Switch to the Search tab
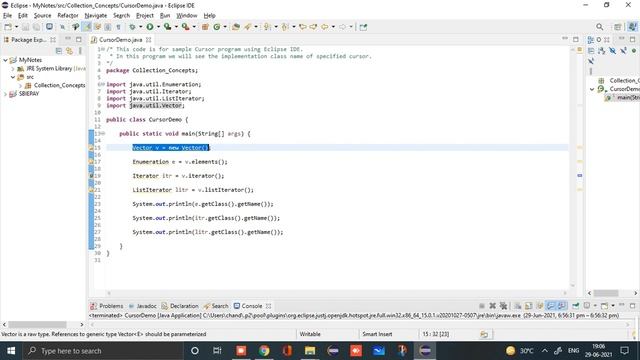 click(x=216, y=306)
